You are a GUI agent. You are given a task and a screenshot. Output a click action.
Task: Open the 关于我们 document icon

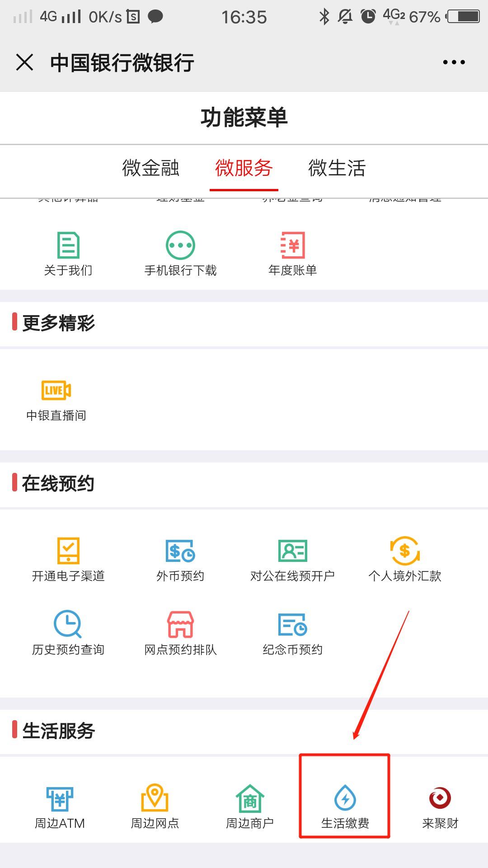[x=68, y=245]
